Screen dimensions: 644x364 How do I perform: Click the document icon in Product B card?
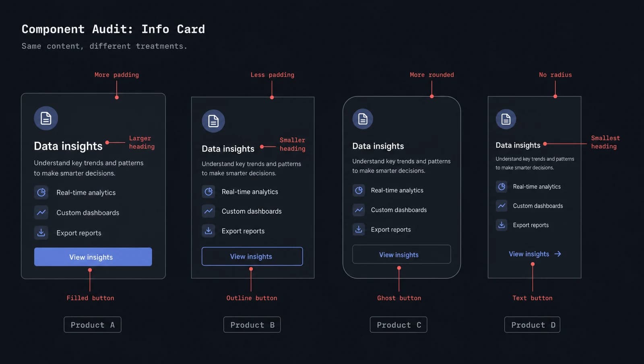pos(213,121)
